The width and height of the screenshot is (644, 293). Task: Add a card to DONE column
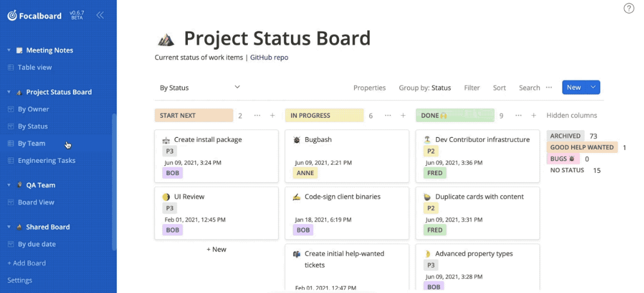pyautogui.click(x=534, y=116)
